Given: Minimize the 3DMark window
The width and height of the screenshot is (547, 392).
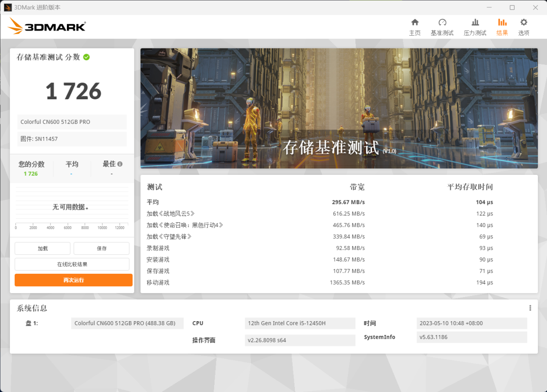Looking at the screenshot, I should (489, 7).
